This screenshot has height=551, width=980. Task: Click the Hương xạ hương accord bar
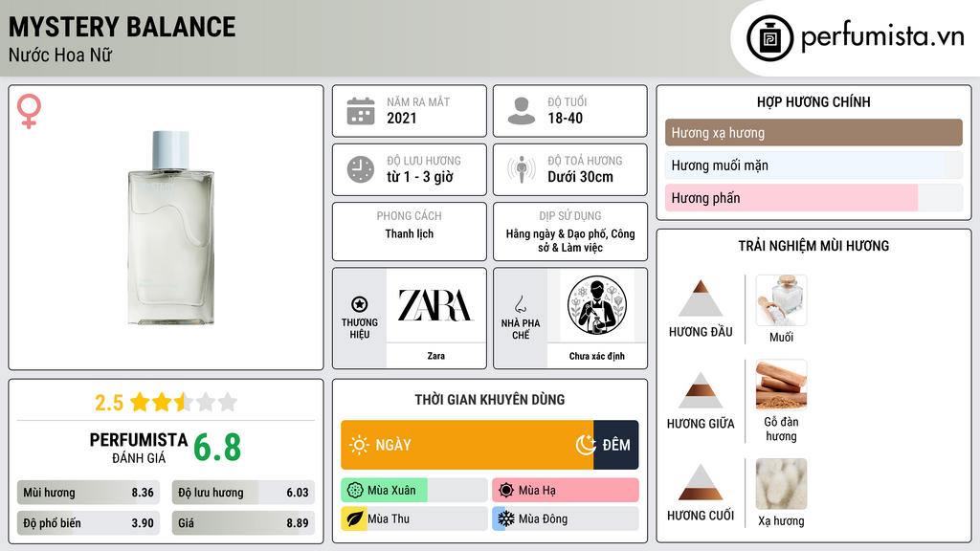(813, 132)
